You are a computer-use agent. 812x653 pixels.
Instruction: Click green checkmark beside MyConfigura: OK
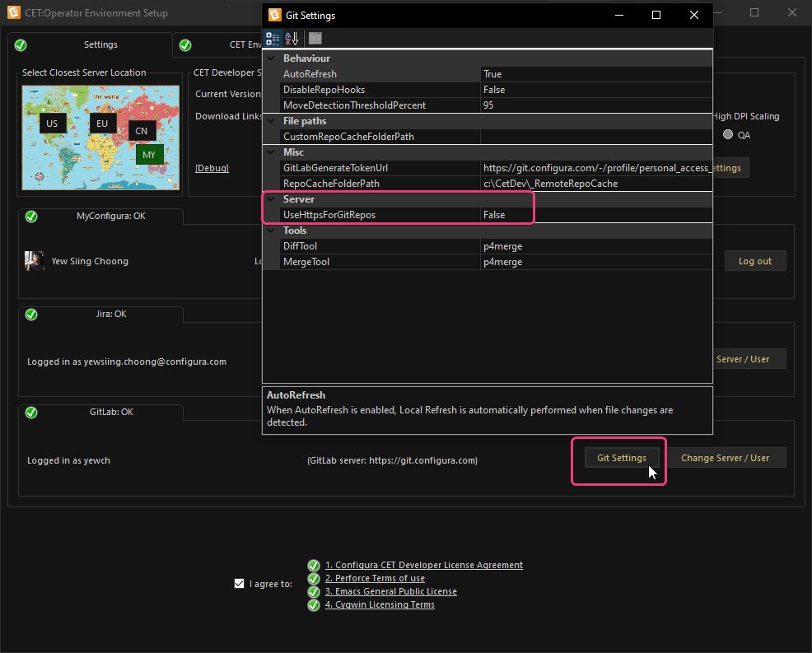[x=31, y=217]
